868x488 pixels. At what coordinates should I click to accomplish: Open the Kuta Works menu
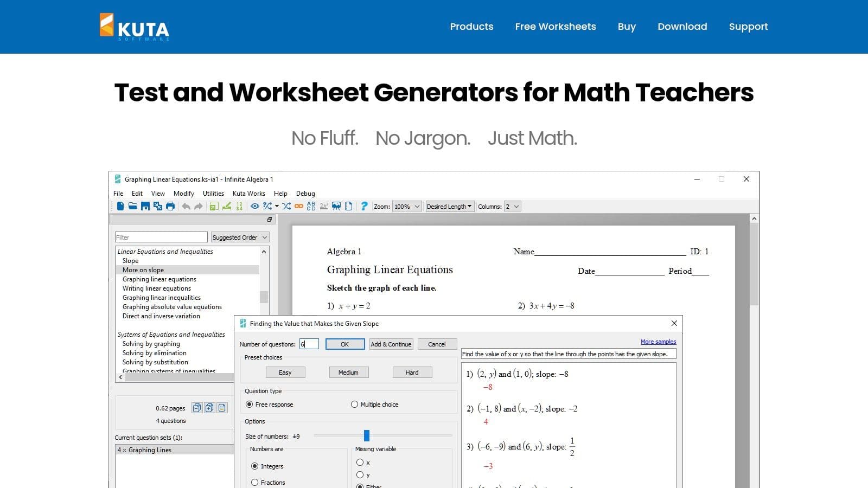tap(248, 193)
